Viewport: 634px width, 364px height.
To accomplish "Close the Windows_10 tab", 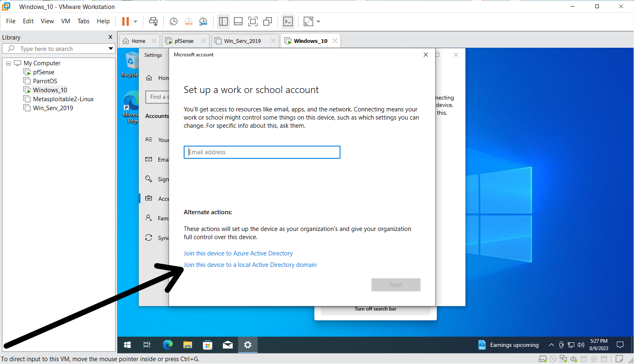I will point(335,41).
